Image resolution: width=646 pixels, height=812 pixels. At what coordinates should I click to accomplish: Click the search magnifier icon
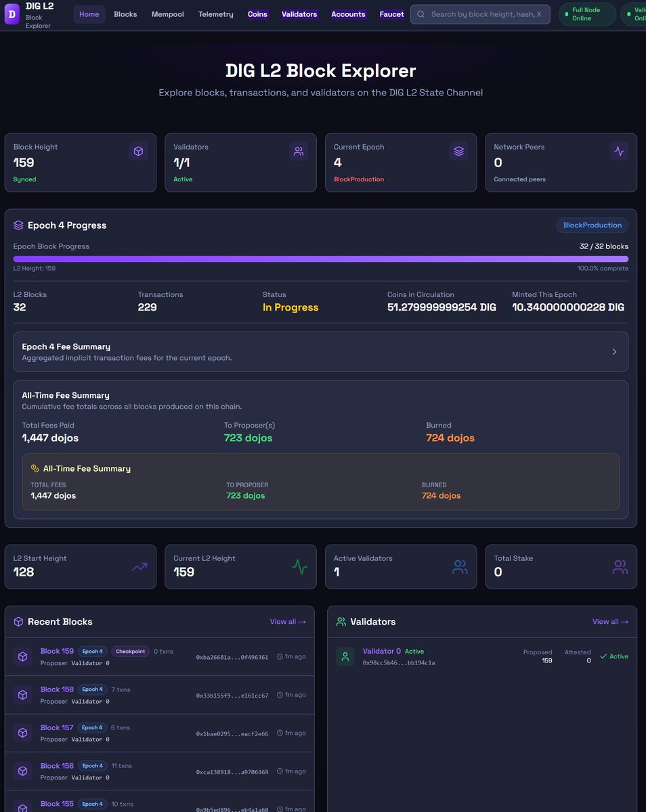[x=421, y=14]
